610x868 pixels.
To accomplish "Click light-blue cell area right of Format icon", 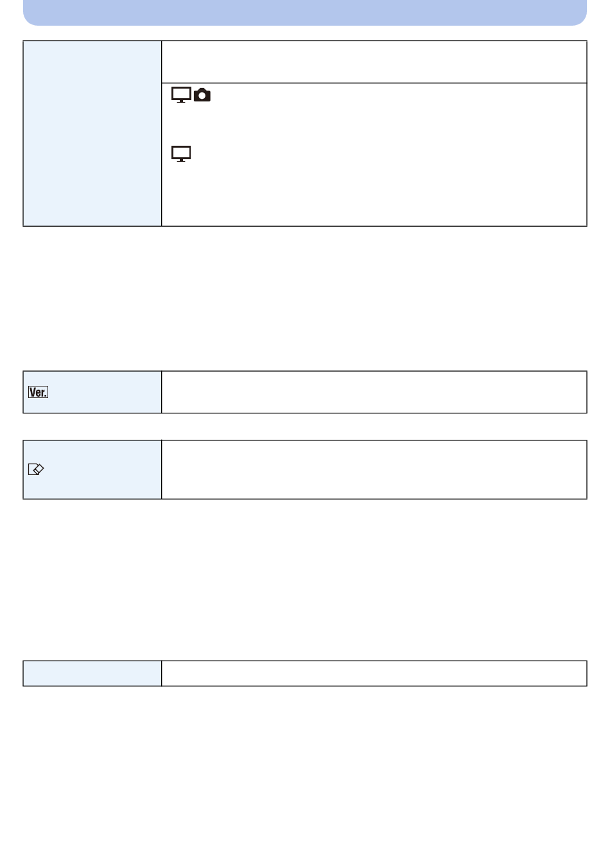I will [x=103, y=470].
